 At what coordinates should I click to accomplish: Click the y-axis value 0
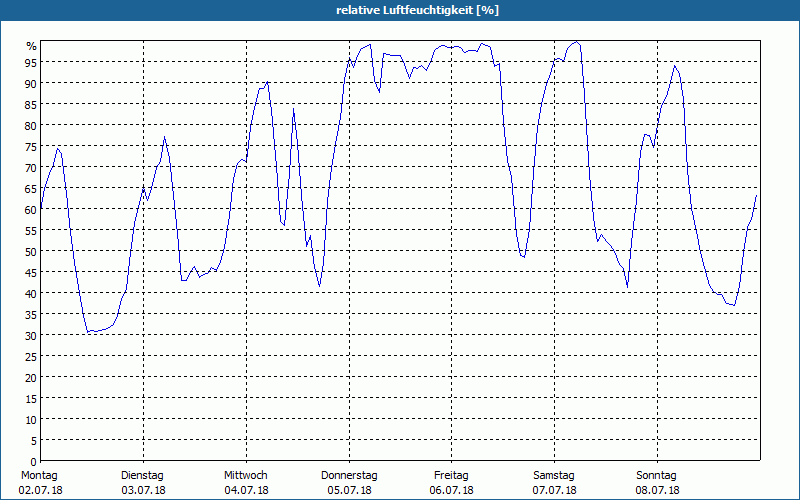coord(34,462)
